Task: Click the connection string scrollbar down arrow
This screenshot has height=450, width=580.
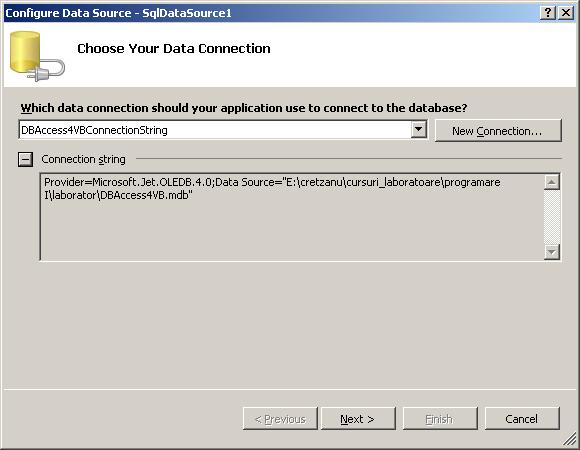Action: 552,252
